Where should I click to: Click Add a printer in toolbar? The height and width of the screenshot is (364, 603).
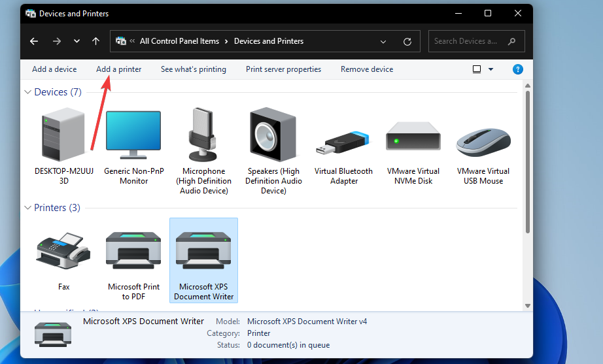click(118, 69)
